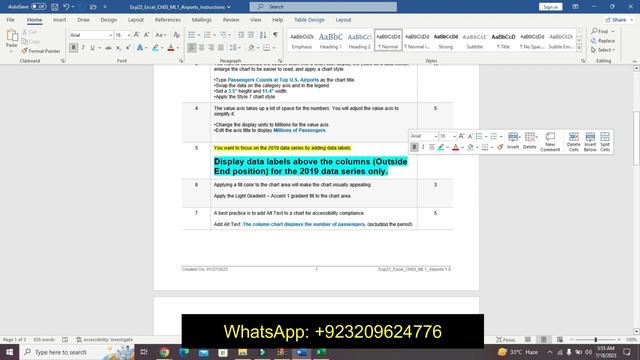Apply the Strong style
The image size is (640, 360).
(x=446, y=40)
